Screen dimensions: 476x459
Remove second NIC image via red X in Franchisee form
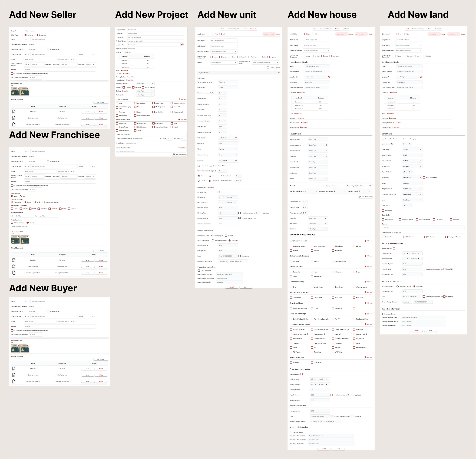[x=28, y=237]
